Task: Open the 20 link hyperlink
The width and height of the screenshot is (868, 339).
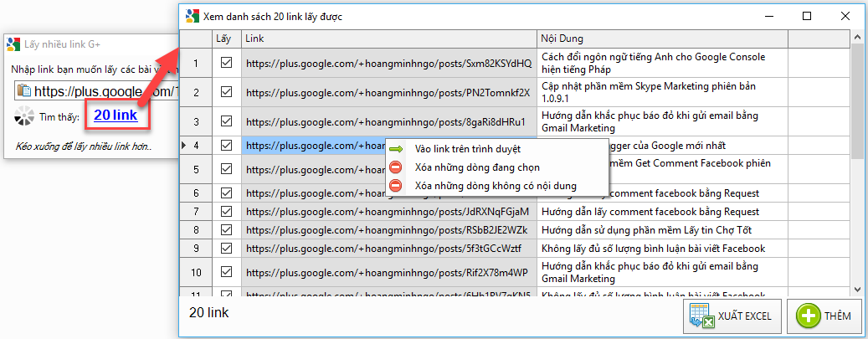Action: [x=116, y=116]
